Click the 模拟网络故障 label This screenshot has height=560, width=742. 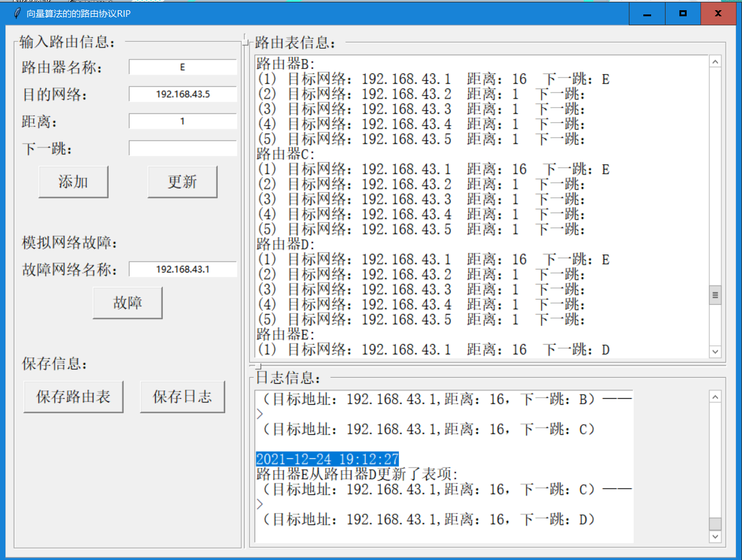70,243
